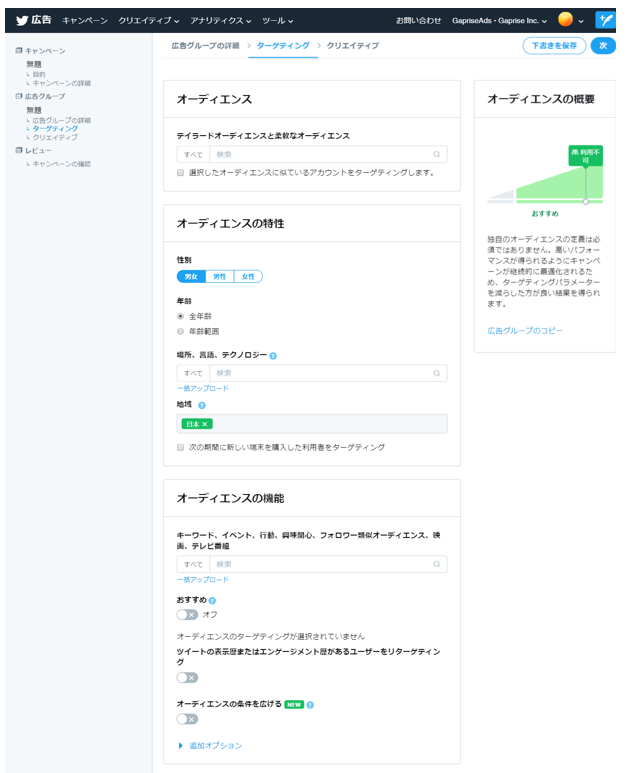629x773 pixels.
Task: Click the audience size gauge handle
Action: coord(586,201)
